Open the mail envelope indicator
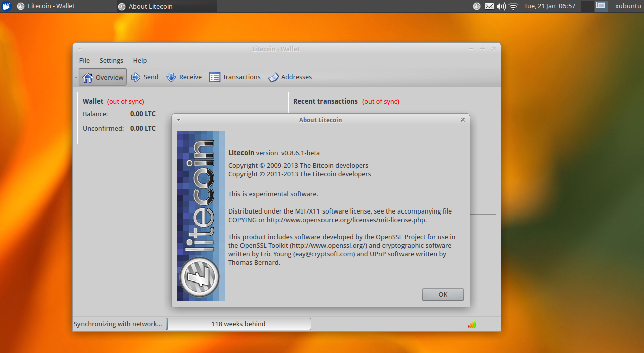 (489, 6)
